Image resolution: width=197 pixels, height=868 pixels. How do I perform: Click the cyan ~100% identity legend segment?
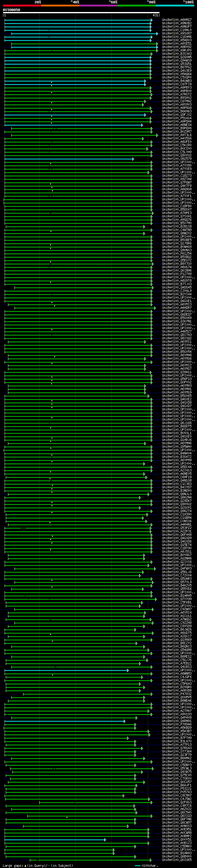(175, 6)
